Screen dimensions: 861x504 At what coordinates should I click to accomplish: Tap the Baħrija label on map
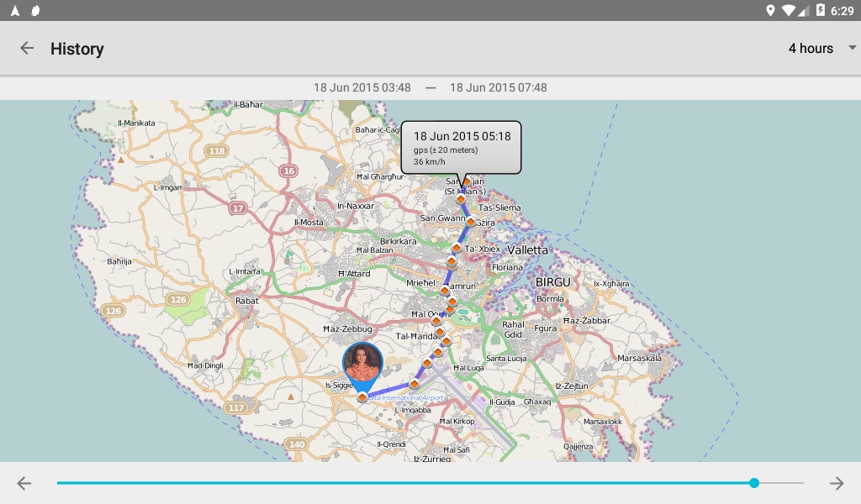coord(119,261)
